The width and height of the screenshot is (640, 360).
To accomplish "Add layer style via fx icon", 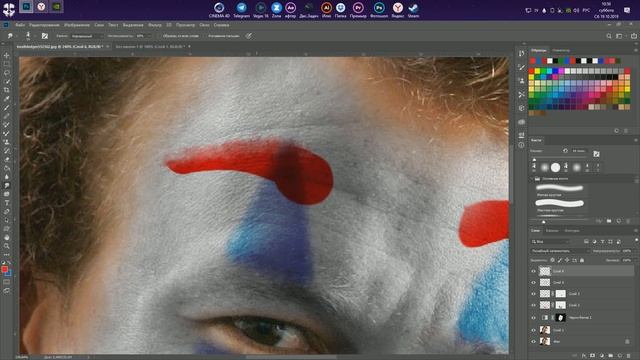I will [x=584, y=356].
